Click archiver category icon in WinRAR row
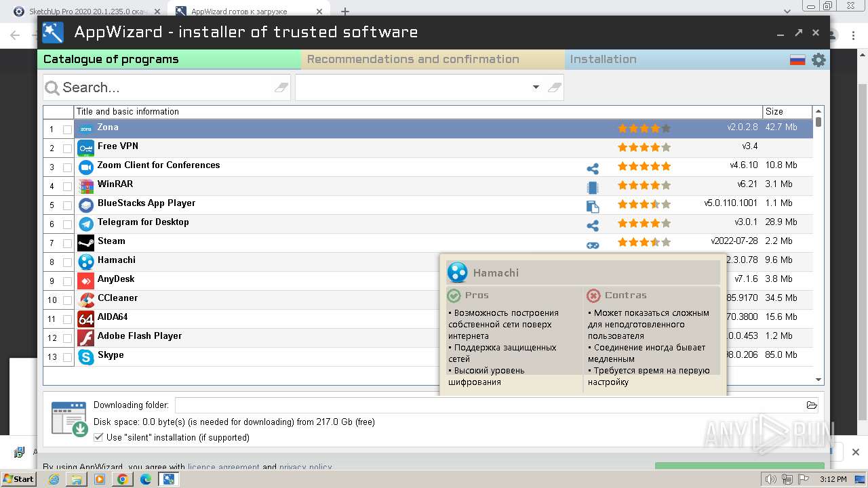868x488 pixels. 593,188
